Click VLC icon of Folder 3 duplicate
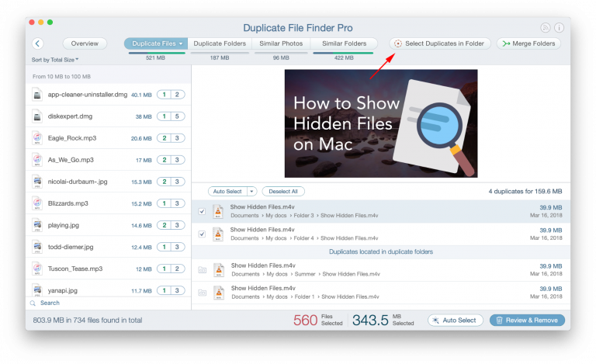Viewport: 596px width, 364px height. tap(218, 211)
